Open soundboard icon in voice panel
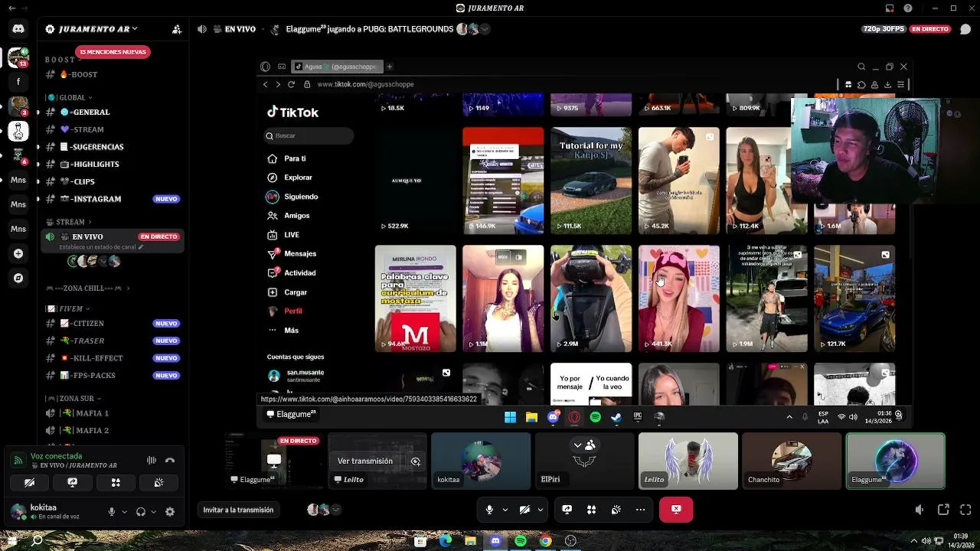Image resolution: width=980 pixels, height=551 pixels. [x=158, y=483]
